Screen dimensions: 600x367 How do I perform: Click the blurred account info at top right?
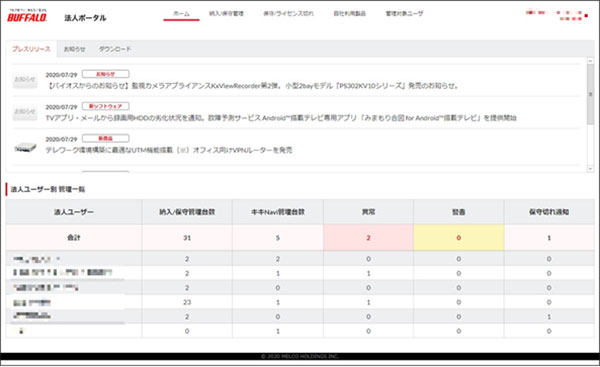556,15
